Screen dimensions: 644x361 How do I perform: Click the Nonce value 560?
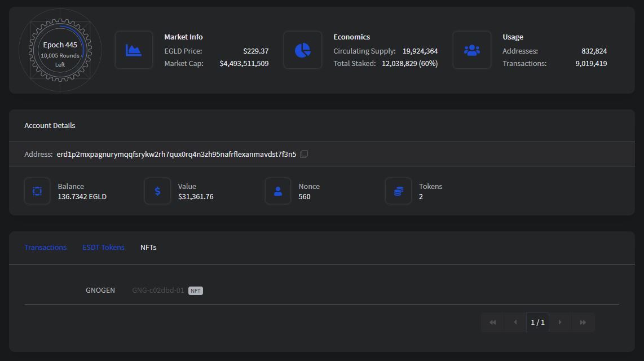pyautogui.click(x=305, y=197)
